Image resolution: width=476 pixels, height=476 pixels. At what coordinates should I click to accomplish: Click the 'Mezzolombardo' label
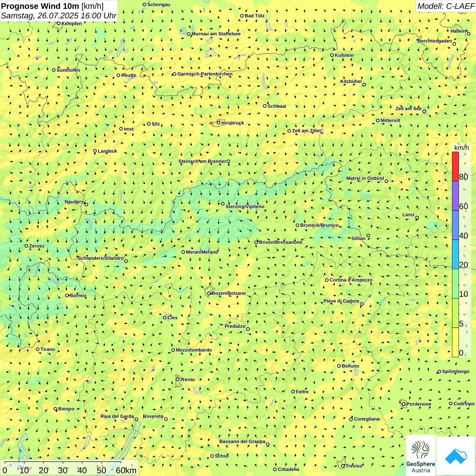[x=194, y=350]
